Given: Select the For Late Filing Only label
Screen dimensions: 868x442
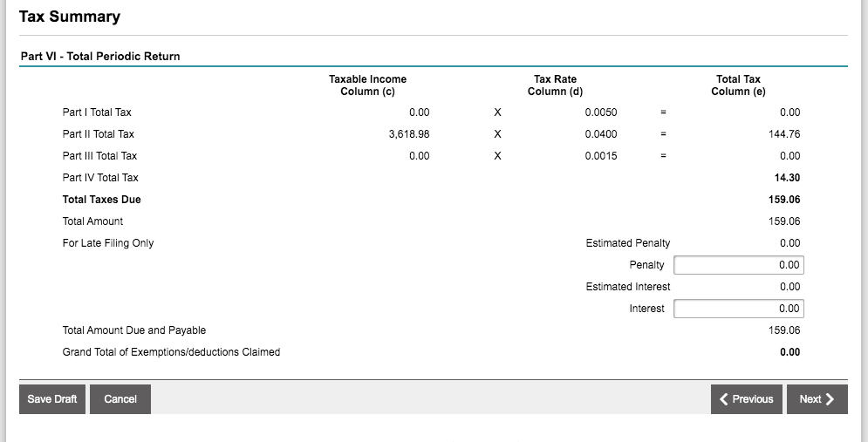Looking at the screenshot, I should tap(108, 243).
